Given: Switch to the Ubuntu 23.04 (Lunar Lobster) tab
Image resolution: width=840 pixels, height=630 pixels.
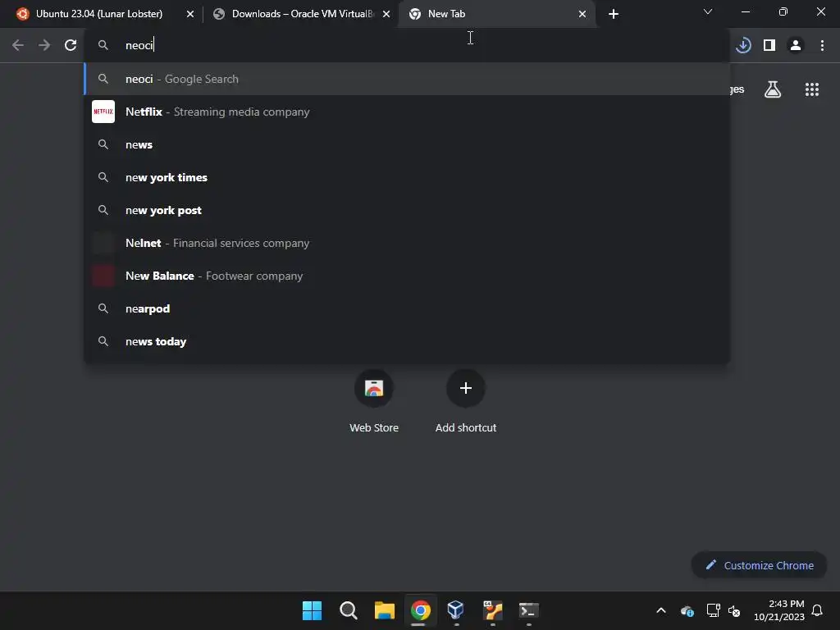Looking at the screenshot, I should point(99,14).
